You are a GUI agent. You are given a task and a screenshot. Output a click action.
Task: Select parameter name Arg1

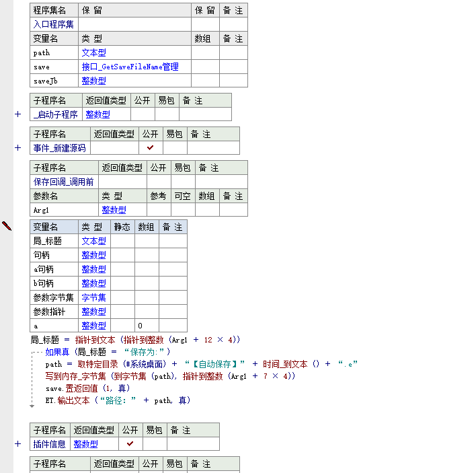click(x=41, y=210)
